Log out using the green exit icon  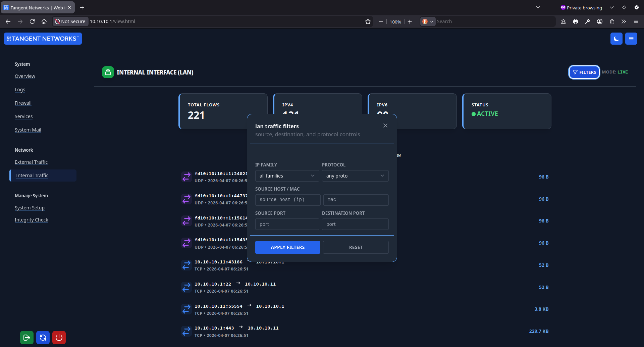(x=26, y=337)
